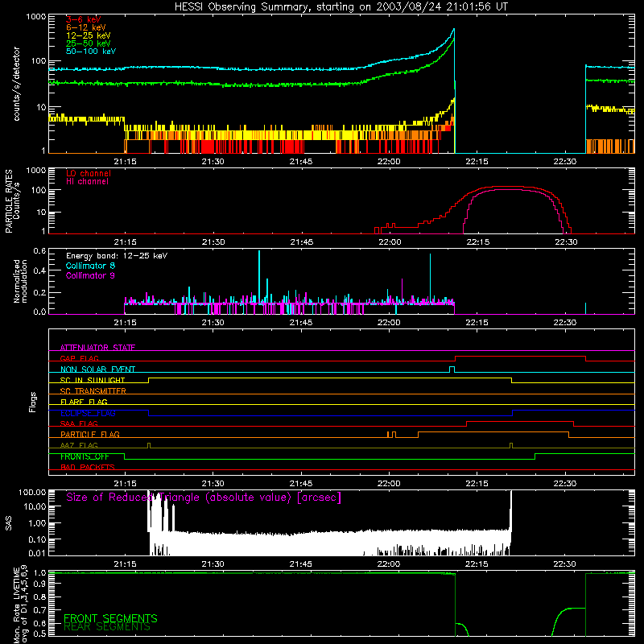The height and width of the screenshot is (644, 644).
Task: Select the GAP_FLAG label
Action: pos(79,358)
